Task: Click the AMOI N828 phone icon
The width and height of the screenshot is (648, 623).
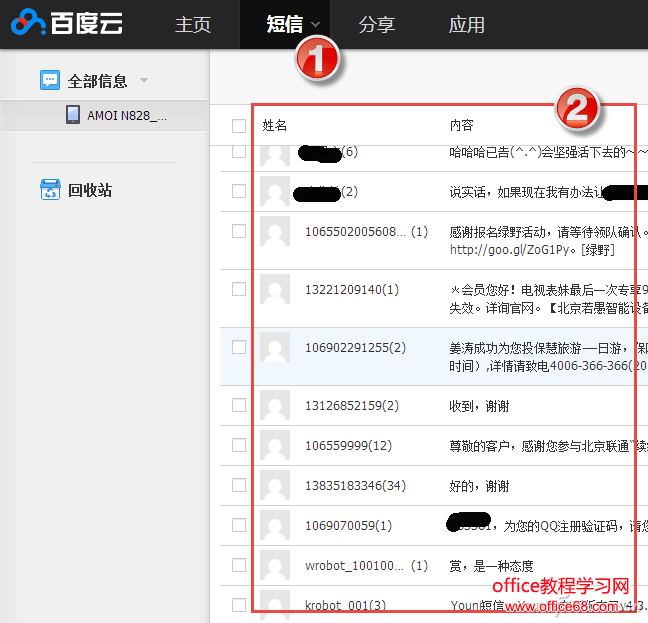Action: [73, 114]
